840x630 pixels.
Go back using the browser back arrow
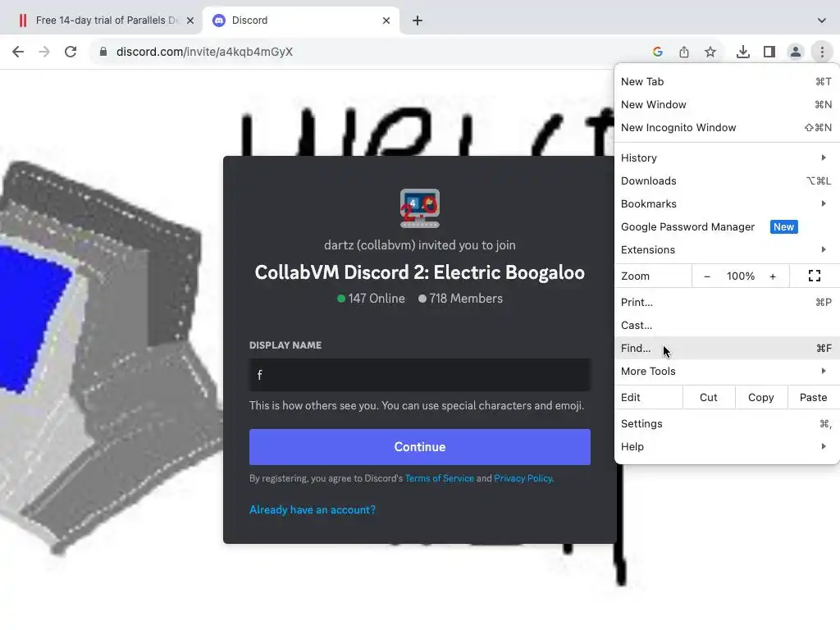18,52
